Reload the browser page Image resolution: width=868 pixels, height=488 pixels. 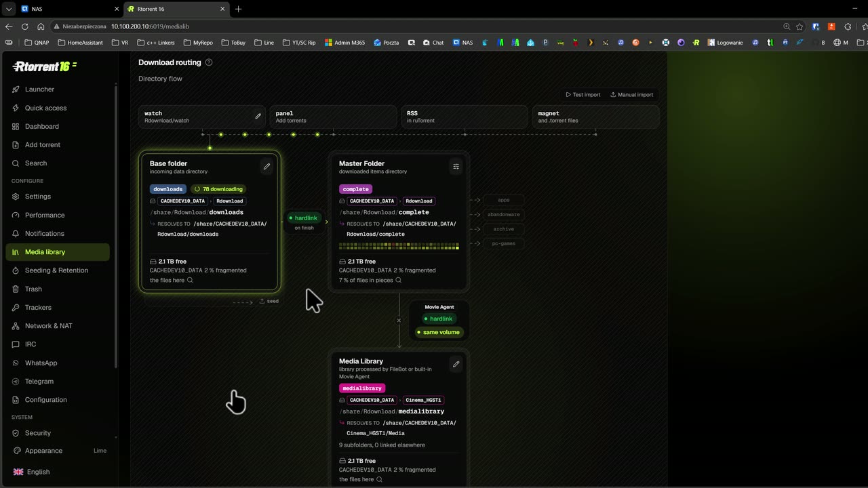coord(24,26)
